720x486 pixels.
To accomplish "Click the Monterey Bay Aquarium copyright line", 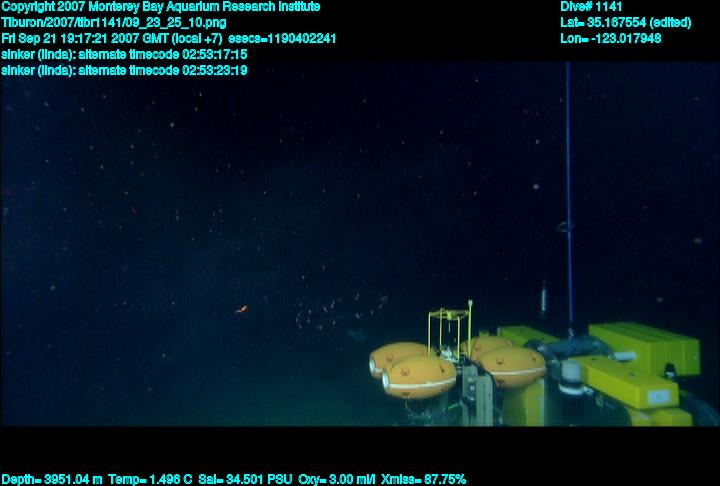I will point(161,7).
